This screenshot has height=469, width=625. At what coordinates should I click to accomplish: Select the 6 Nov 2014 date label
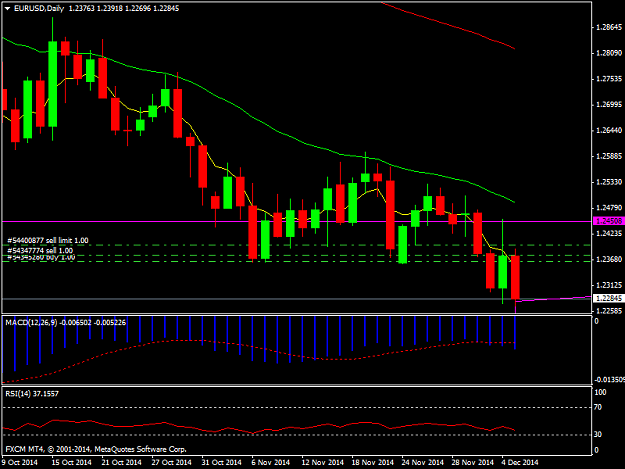click(x=271, y=462)
